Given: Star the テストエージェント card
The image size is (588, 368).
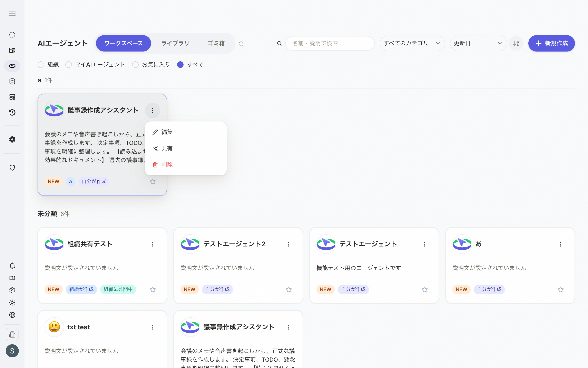Looking at the screenshot, I should [x=424, y=289].
